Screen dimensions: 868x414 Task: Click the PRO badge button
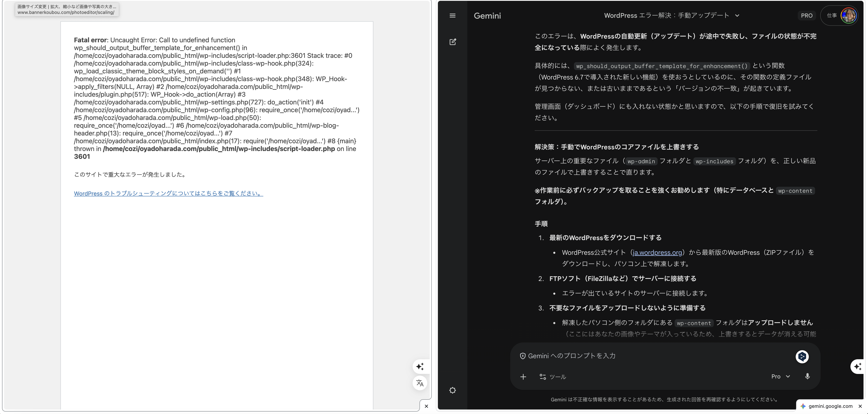click(806, 16)
